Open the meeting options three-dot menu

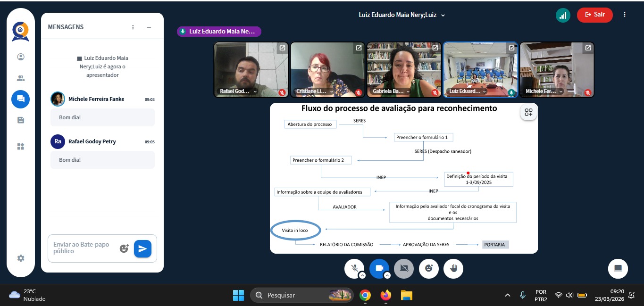[x=625, y=15]
